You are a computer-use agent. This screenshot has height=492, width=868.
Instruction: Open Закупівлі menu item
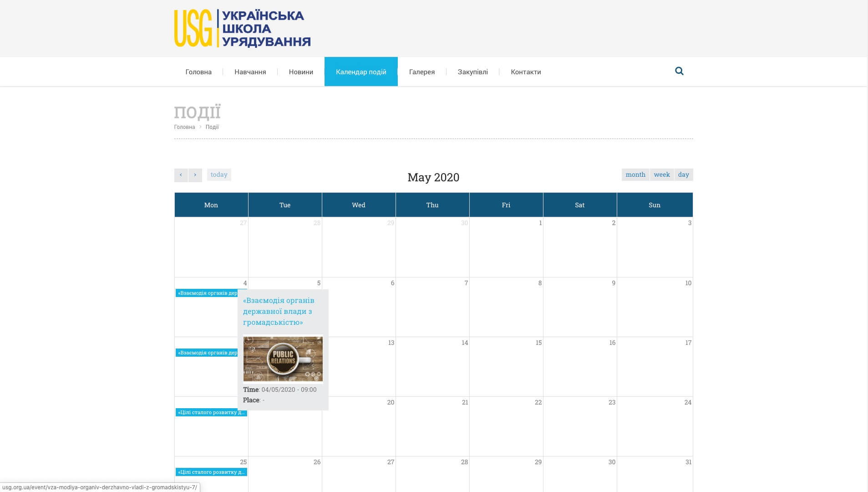tap(472, 72)
